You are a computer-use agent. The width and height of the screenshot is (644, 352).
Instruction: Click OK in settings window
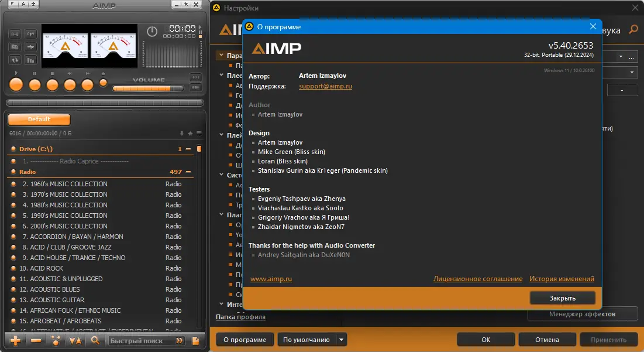[486, 340]
